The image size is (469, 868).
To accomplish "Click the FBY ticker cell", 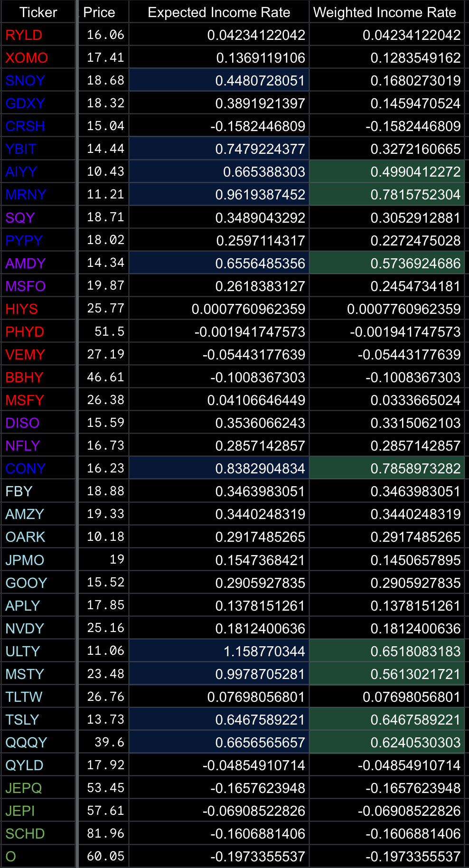I will pyautogui.click(x=38, y=491).
